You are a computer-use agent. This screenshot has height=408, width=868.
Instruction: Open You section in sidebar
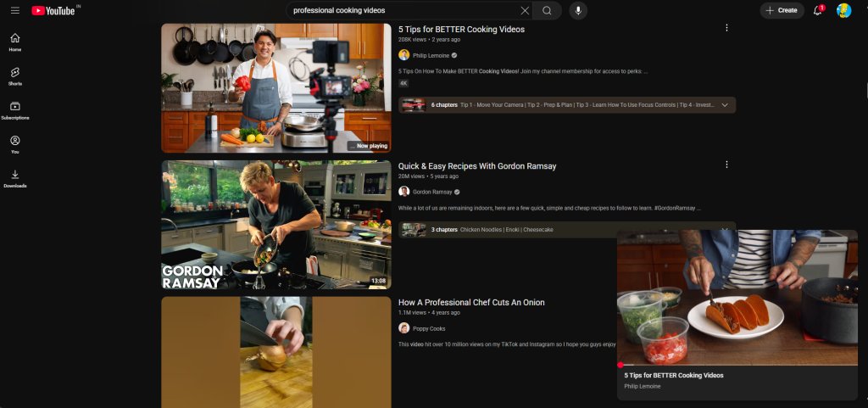15,144
